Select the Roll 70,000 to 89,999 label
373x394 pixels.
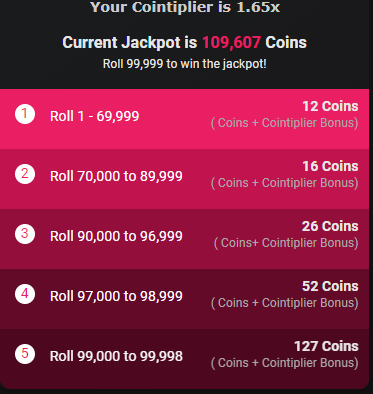tap(116, 176)
